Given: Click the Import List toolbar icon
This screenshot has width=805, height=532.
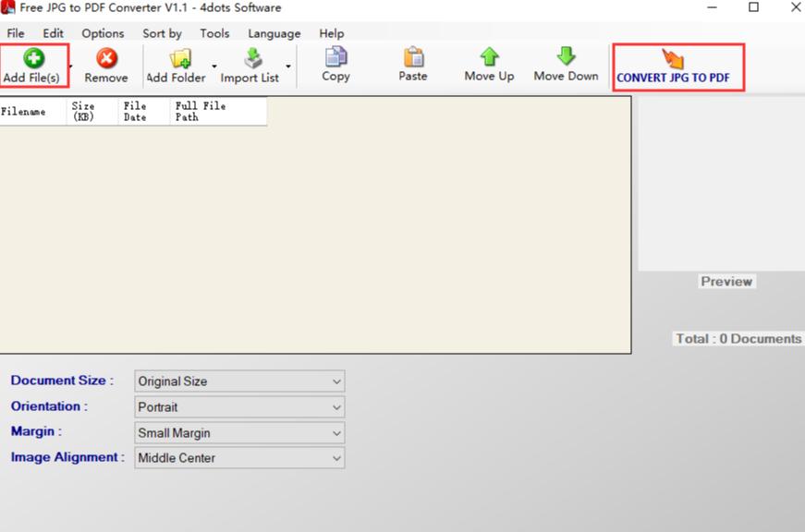Looking at the screenshot, I should (x=253, y=58).
